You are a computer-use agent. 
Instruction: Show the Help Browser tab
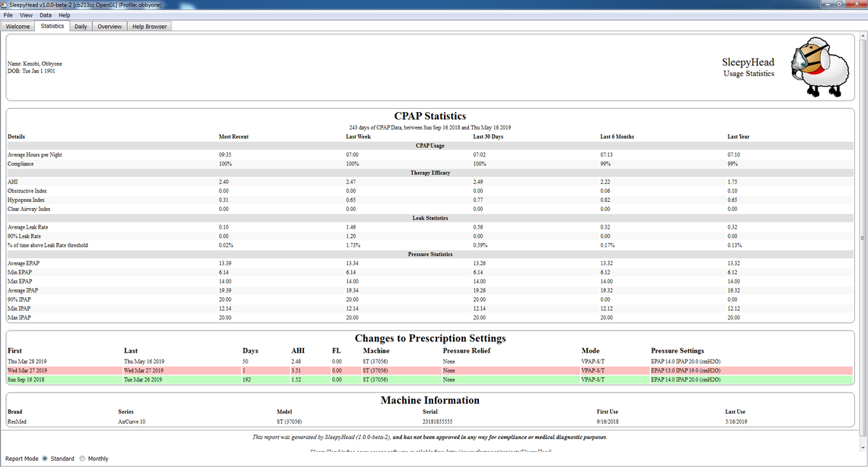(x=149, y=27)
